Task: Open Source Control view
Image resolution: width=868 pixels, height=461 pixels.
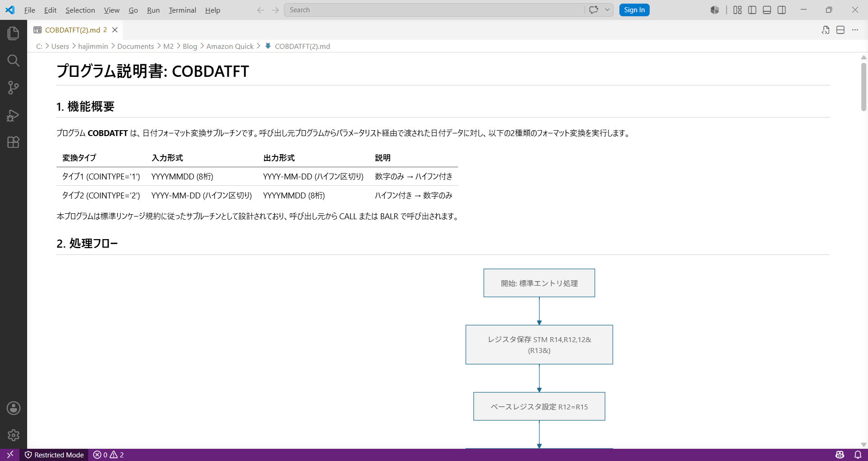Action: 13,88
